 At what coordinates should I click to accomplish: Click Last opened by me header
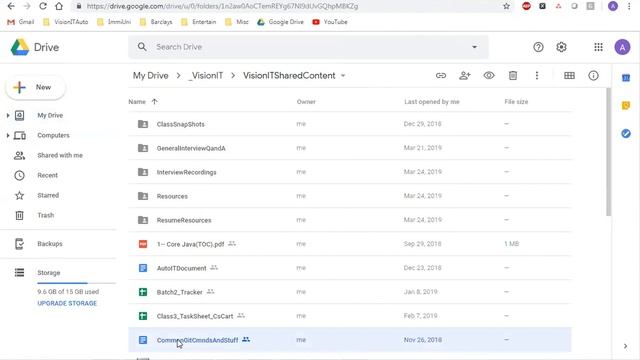[431, 102]
